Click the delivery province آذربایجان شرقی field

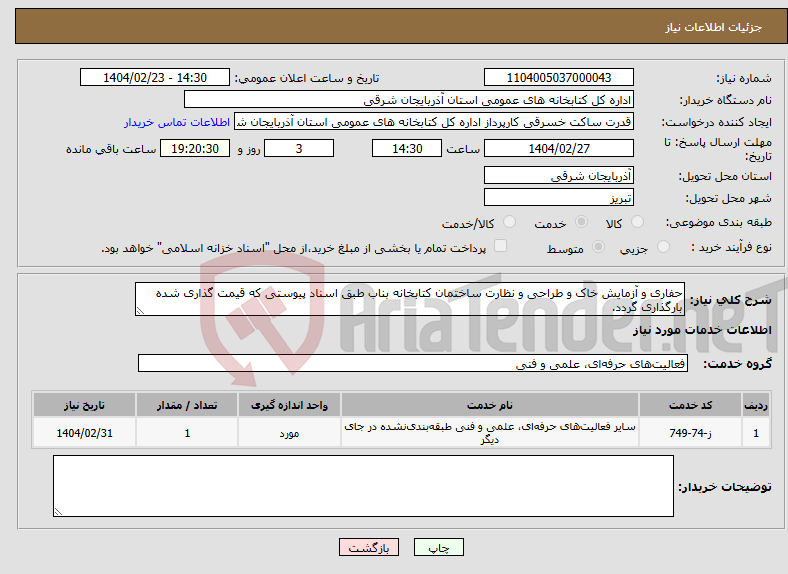click(558, 175)
